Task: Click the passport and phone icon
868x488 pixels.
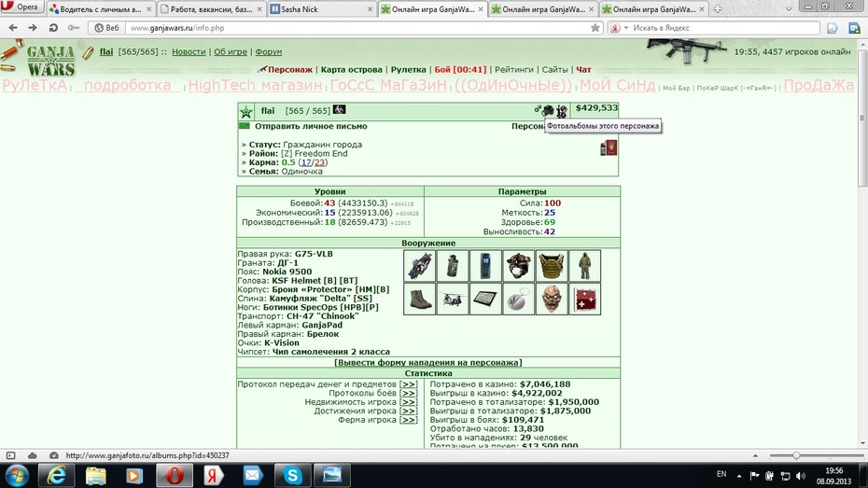Action: tap(609, 147)
